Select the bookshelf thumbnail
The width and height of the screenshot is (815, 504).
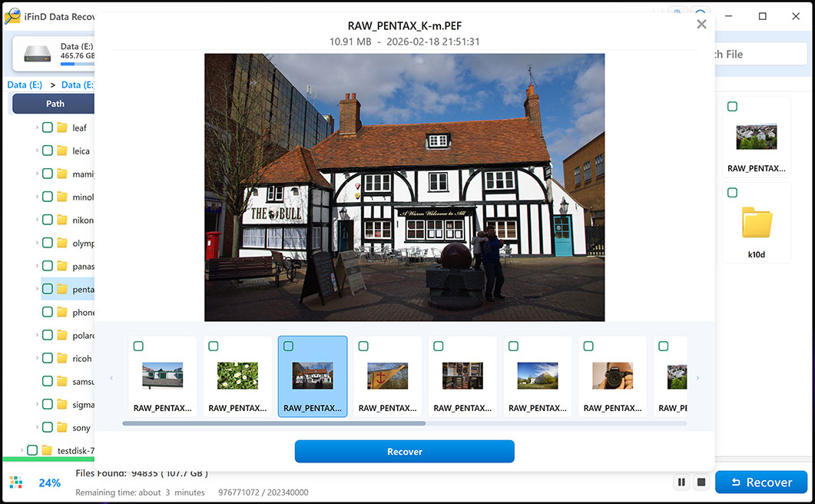click(462, 376)
